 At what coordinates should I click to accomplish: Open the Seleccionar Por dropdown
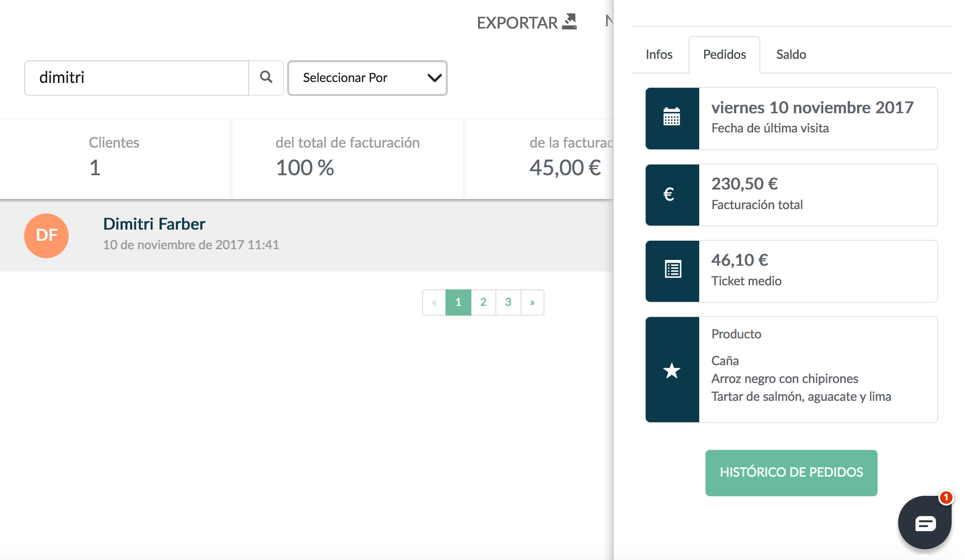367,78
